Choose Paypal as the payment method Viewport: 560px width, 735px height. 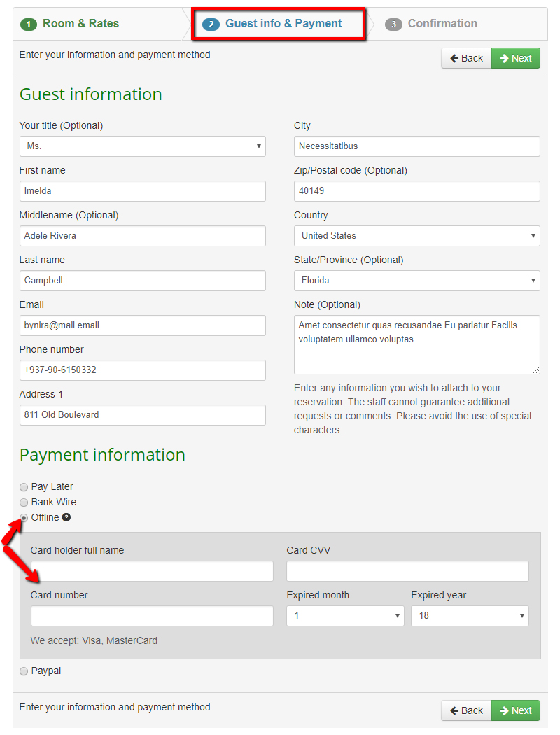[23, 671]
